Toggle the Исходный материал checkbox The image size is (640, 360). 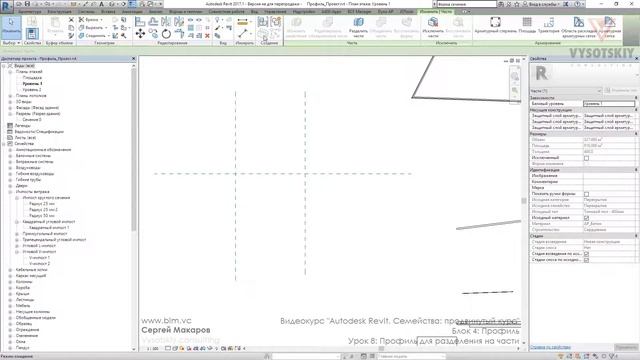[586, 218]
